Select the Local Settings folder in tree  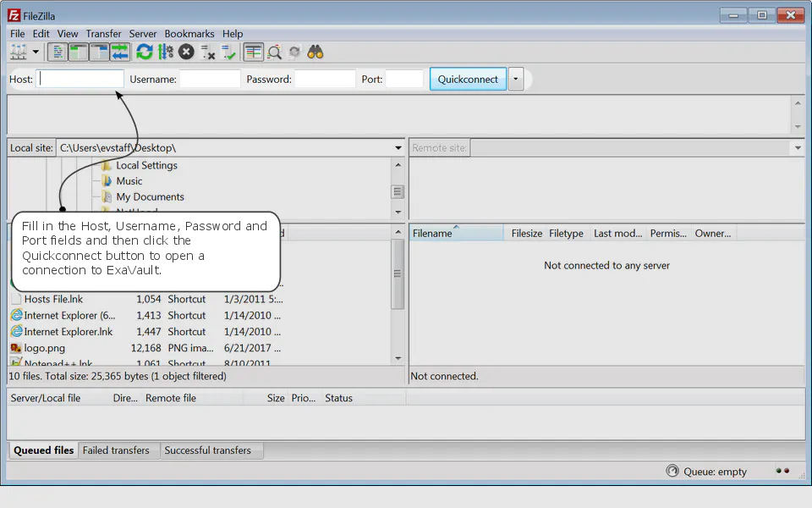tap(146, 165)
